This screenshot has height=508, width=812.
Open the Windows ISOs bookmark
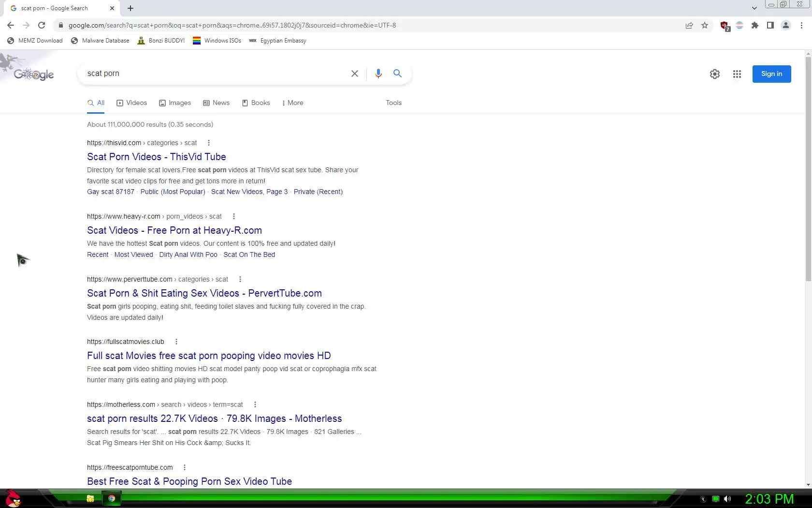[217, 41]
